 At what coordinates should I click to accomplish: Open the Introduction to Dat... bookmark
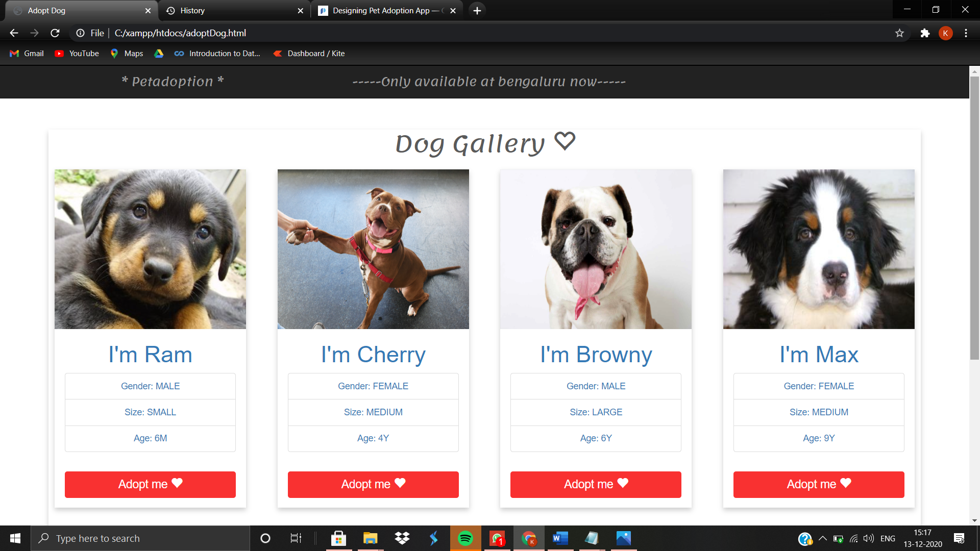217,54
